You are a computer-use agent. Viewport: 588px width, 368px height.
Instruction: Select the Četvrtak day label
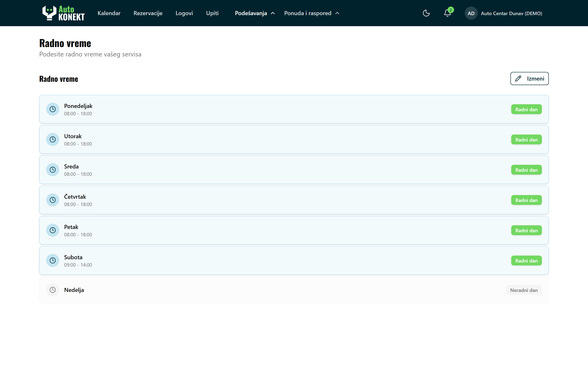coord(75,196)
